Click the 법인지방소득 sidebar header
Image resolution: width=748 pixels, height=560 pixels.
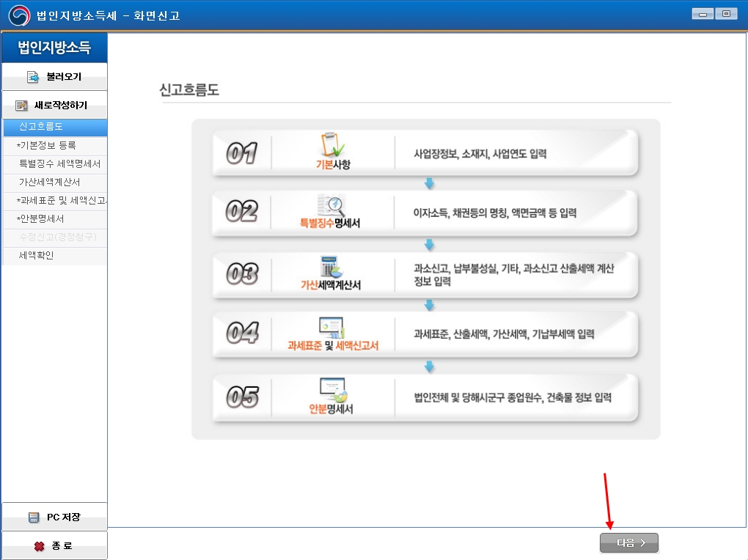[x=54, y=47]
